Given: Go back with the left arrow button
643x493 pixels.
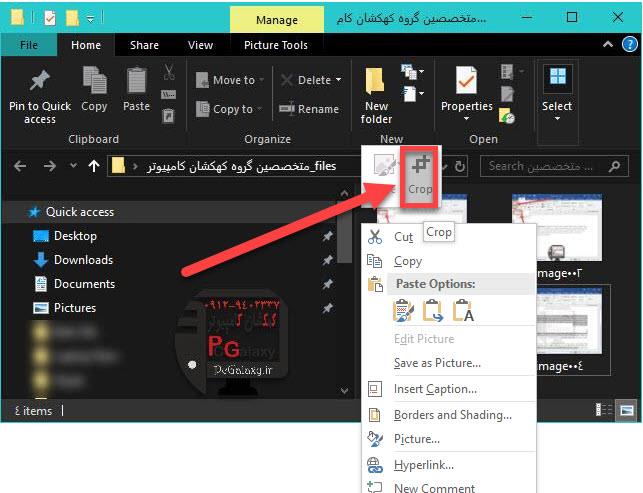Looking at the screenshot, I should (20, 166).
